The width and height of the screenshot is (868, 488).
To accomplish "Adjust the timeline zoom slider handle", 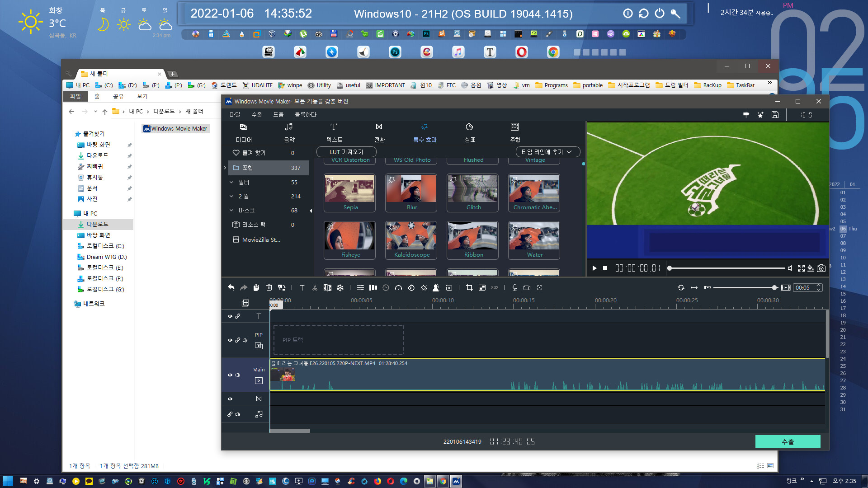I will point(774,287).
